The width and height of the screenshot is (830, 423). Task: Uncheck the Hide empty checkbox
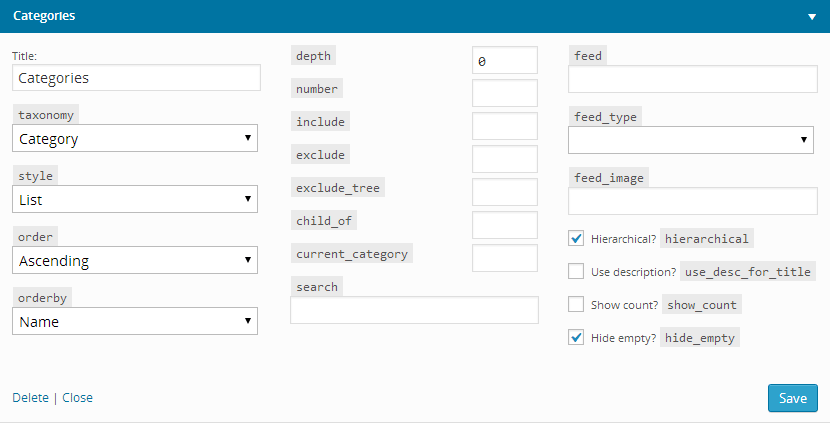[x=576, y=337]
